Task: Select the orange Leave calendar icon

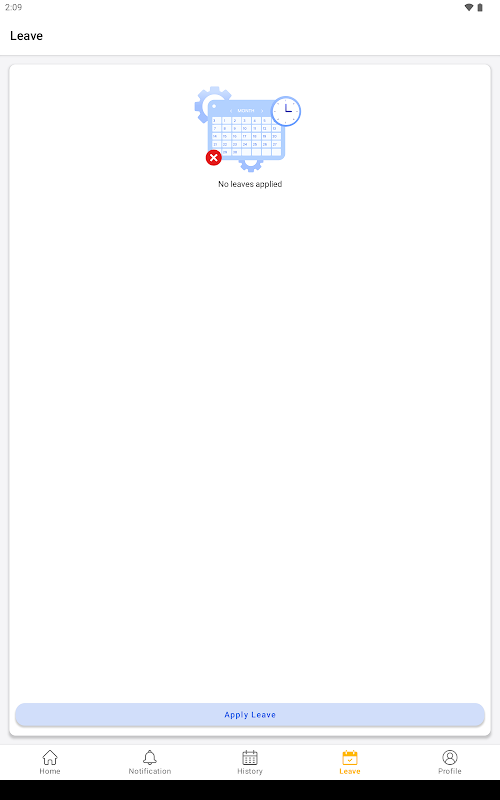Action: click(x=349, y=757)
